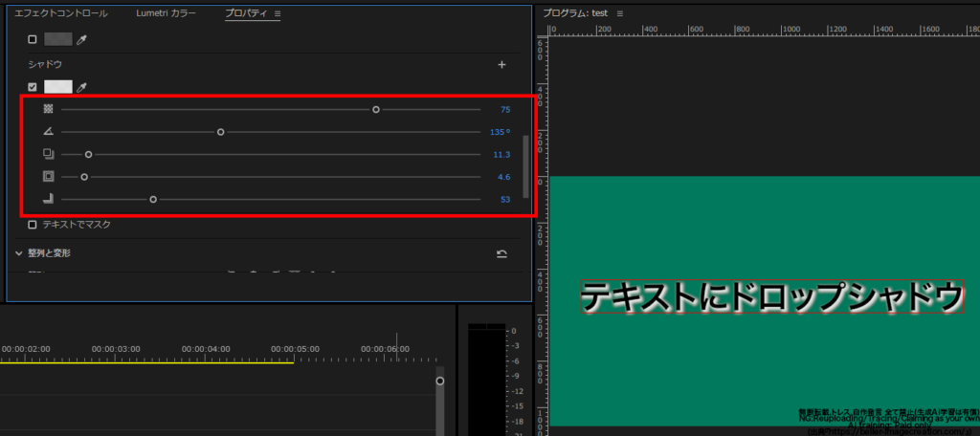The width and height of the screenshot is (980, 436).
Task: Click timeline ruler at 00:00:03:00
Action: click(x=116, y=349)
